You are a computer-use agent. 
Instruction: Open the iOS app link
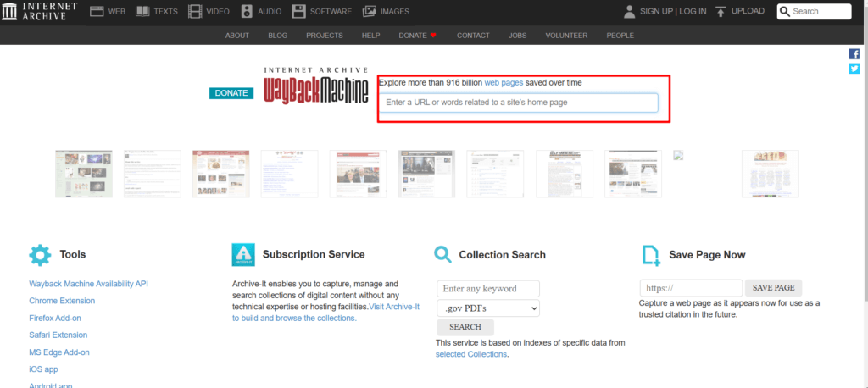pyautogui.click(x=43, y=369)
